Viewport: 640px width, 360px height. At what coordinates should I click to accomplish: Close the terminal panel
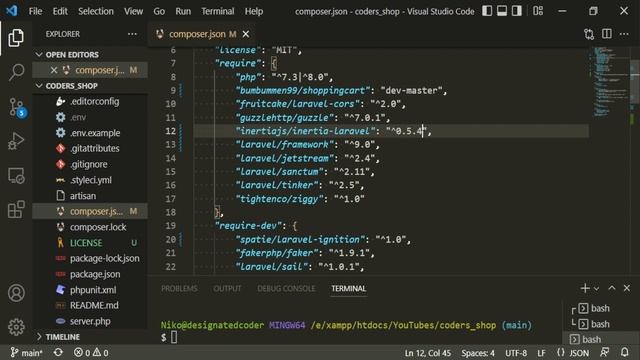[627, 288]
